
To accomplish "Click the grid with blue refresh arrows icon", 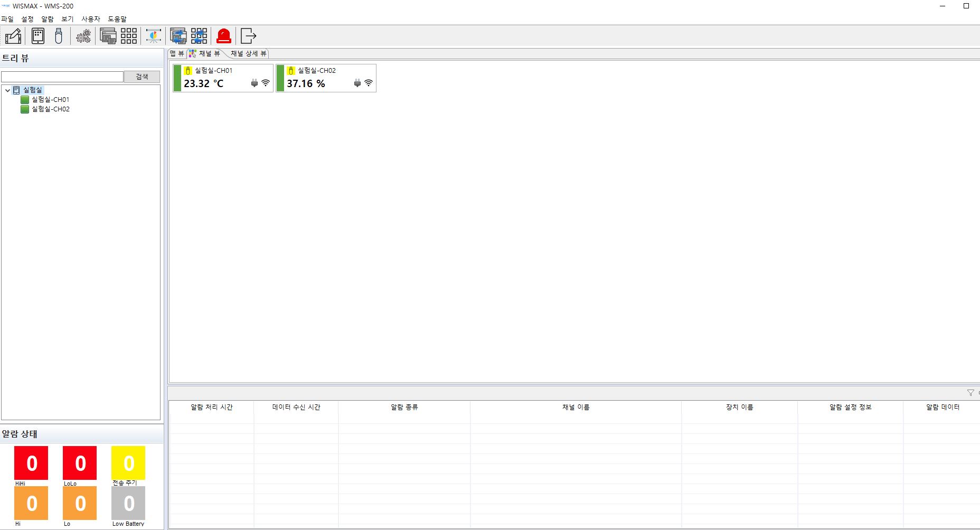I will tap(199, 36).
